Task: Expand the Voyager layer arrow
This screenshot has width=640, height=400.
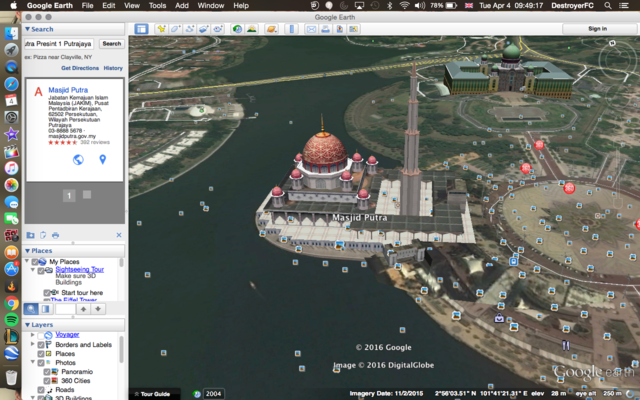Action: [x=33, y=335]
